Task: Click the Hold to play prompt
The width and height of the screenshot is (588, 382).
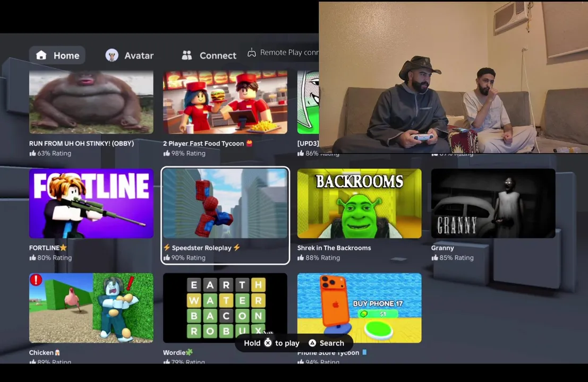Action: (x=271, y=343)
